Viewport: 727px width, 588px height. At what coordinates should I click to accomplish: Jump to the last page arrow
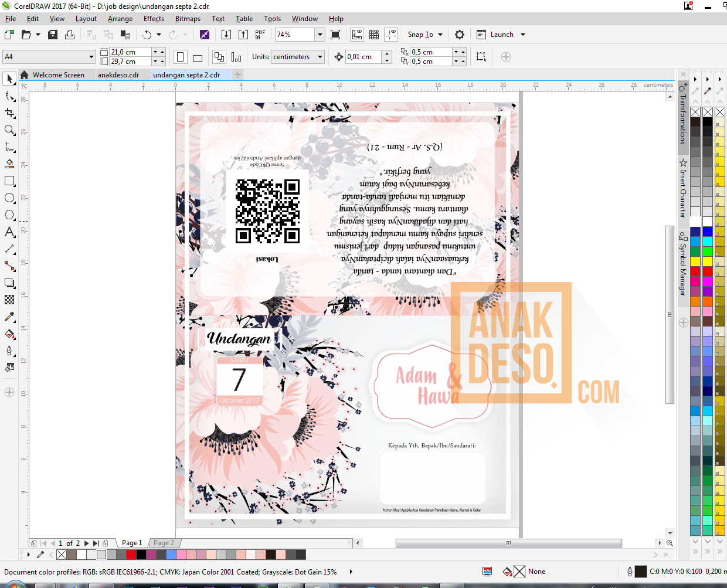(x=96, y=543)
